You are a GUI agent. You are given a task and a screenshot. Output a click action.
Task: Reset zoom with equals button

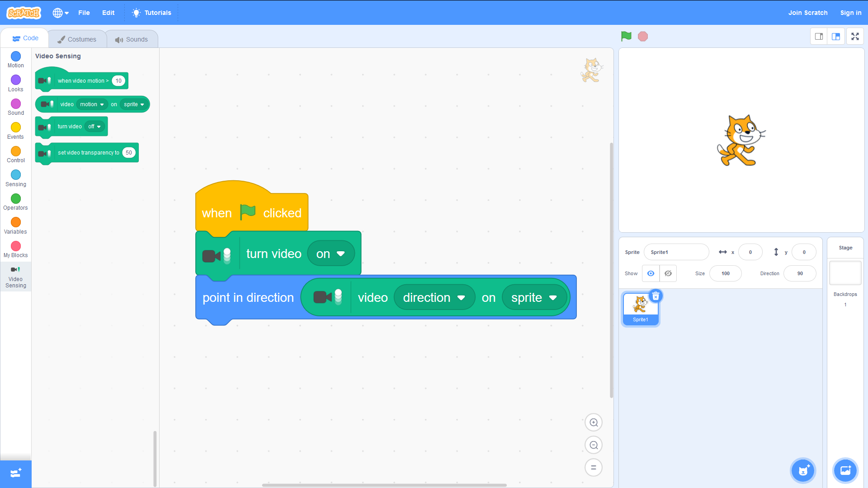594,467
